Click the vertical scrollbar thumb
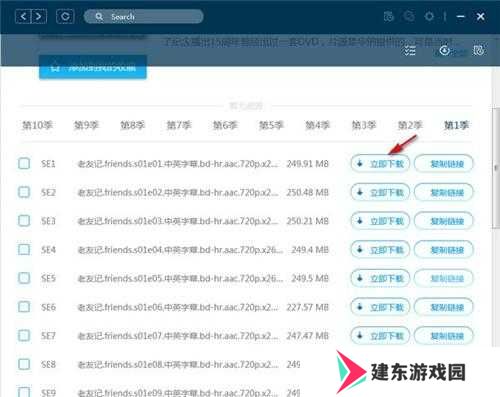Viewport: 500px width, 397px height. [x=496, y=168]
